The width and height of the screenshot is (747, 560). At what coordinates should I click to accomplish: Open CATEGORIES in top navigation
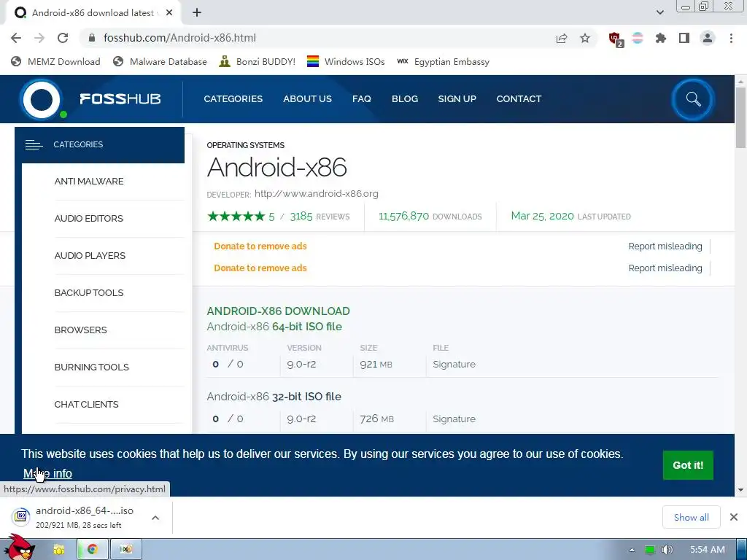click(233, 99)
